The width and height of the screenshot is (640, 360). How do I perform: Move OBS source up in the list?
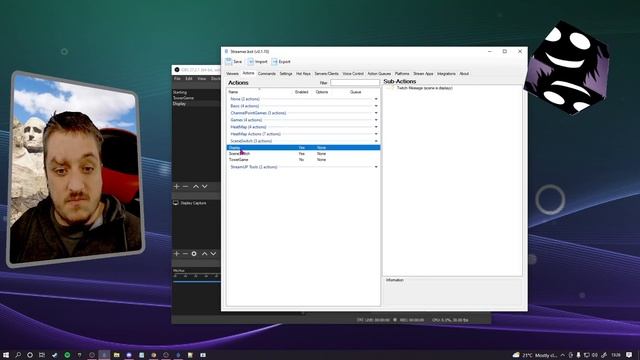204,253
